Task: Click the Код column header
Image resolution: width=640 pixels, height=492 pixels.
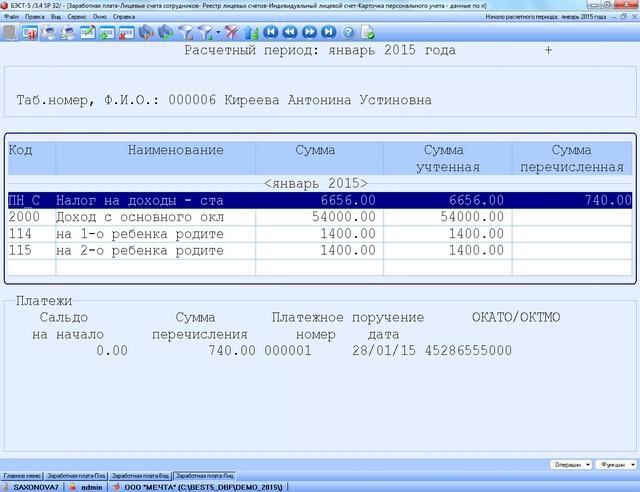Action: tap(31, 158)
